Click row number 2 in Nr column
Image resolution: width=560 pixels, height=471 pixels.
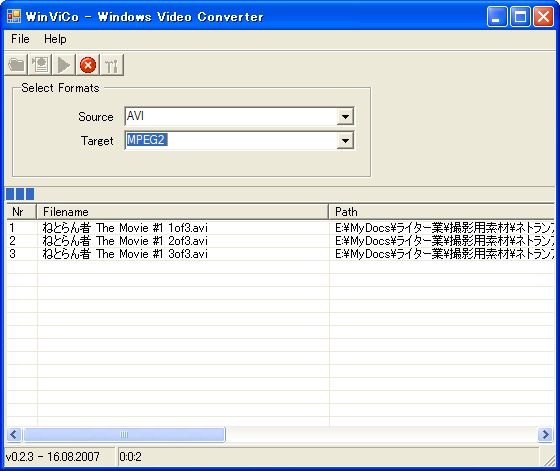[12, 241]
